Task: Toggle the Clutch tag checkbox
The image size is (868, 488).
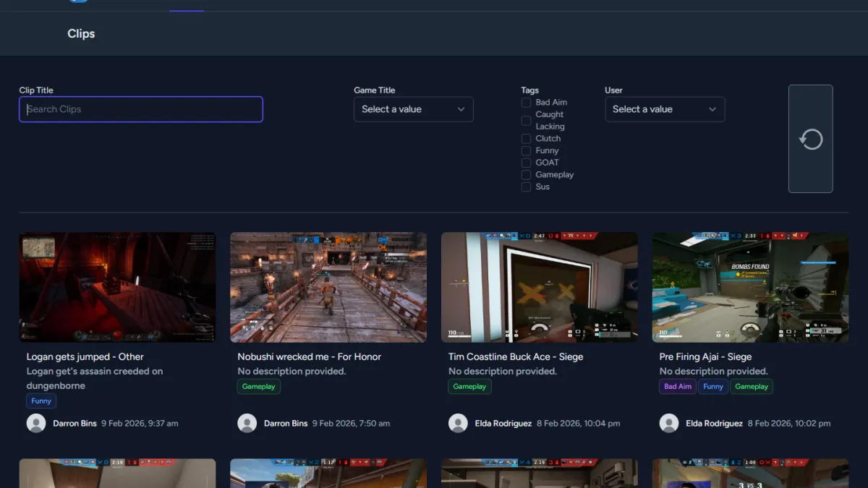Action: point(526,139)
